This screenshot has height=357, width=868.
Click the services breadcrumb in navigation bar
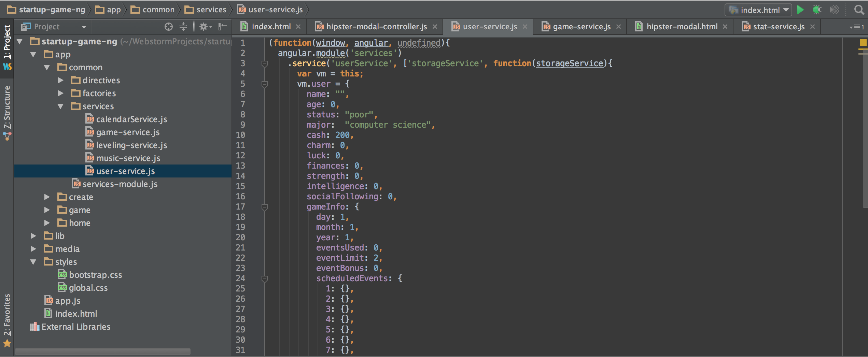[x=205, y=10]
